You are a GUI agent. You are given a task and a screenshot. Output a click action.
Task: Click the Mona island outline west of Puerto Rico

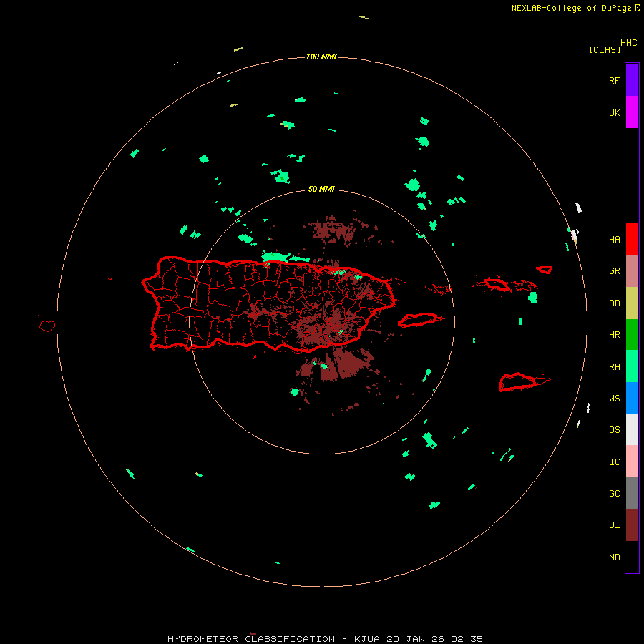[47, 326]
